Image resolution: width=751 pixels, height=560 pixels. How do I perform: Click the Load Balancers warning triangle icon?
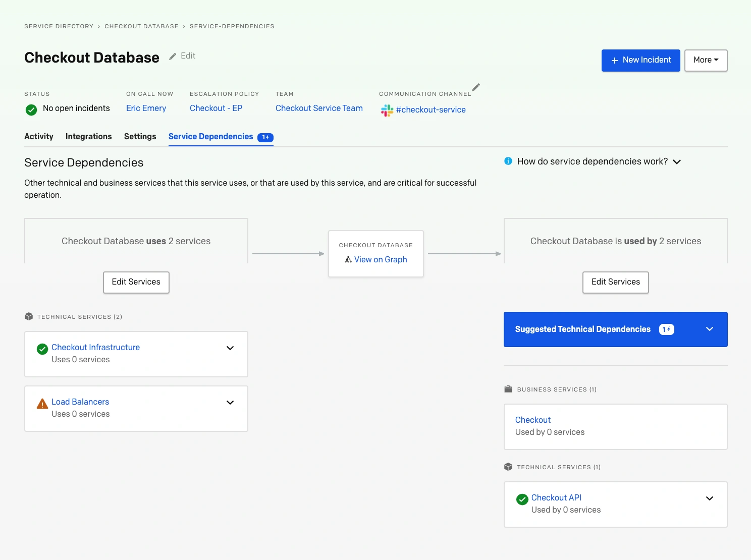click(x=42, y=404)
